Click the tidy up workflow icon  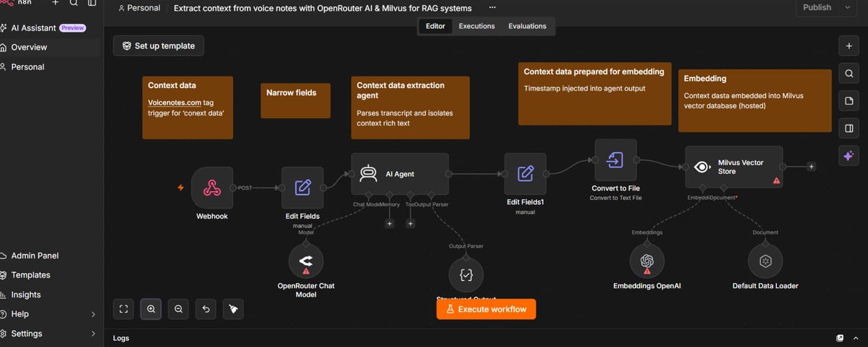233,309
